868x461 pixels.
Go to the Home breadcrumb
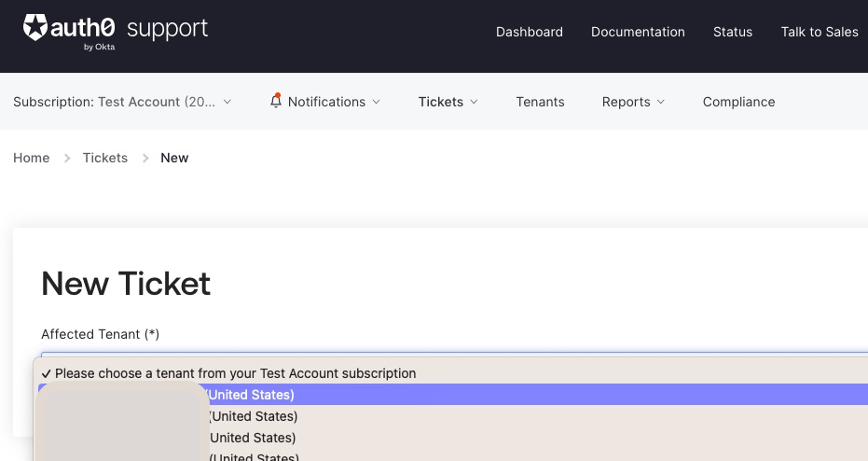[32, 158]
